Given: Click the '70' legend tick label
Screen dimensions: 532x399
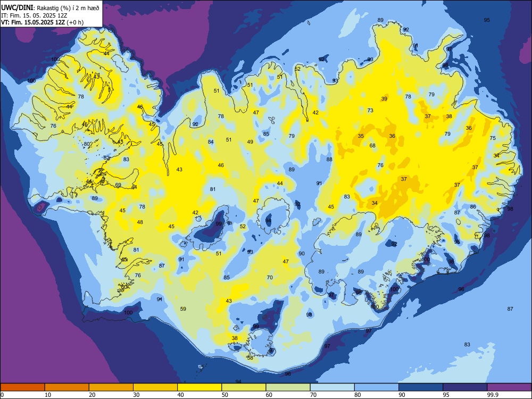Looking at the screenshot, I should pos(313,395).
